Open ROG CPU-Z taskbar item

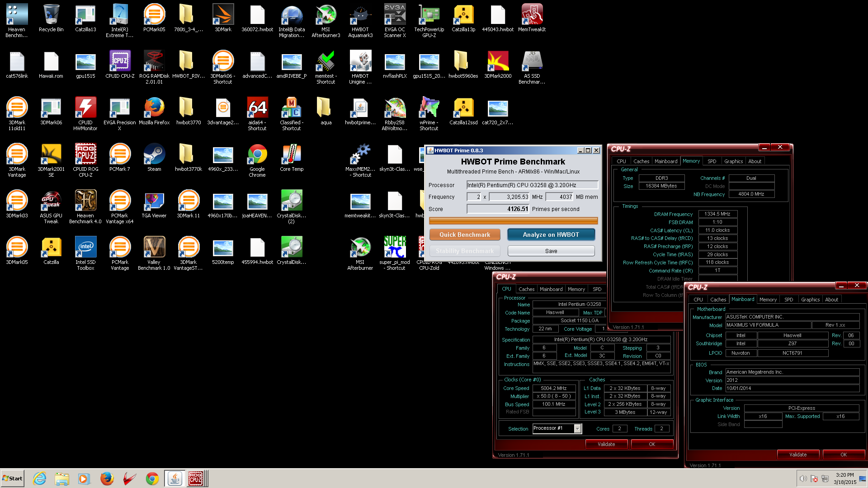coord(197,479)
